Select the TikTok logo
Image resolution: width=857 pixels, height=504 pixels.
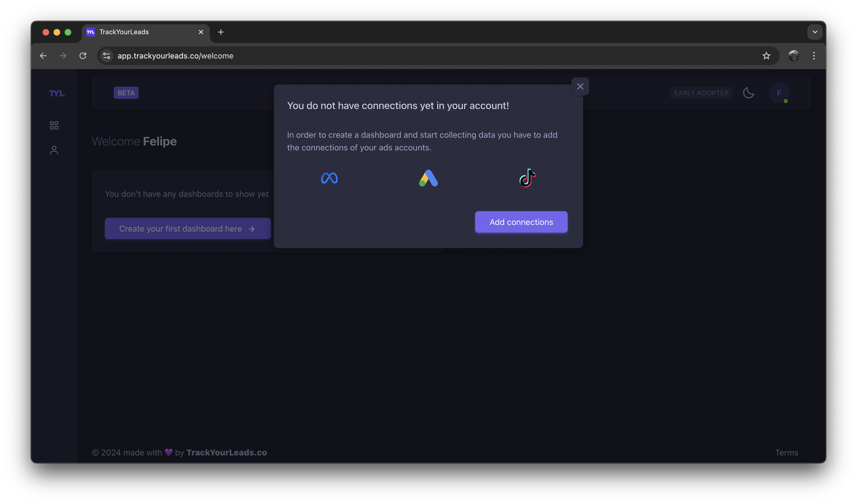point(527,178)
